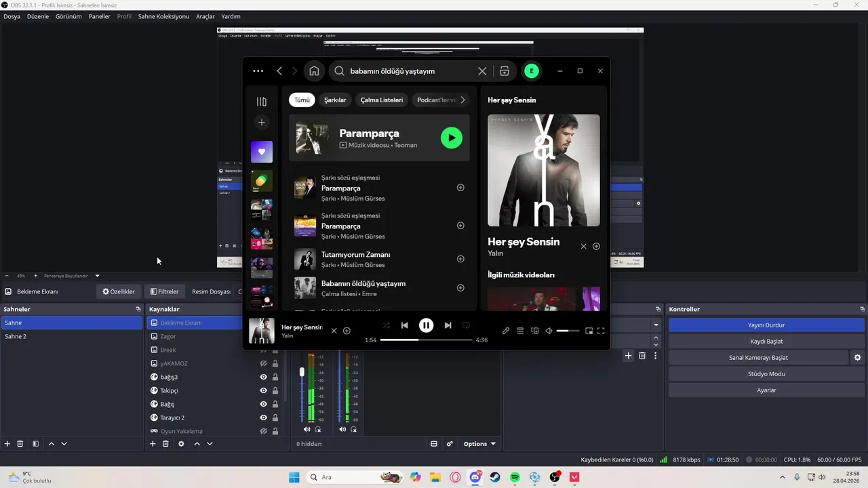Show the Oyun Yakalama source
868x488 pixels.
(x=264, y=431)
